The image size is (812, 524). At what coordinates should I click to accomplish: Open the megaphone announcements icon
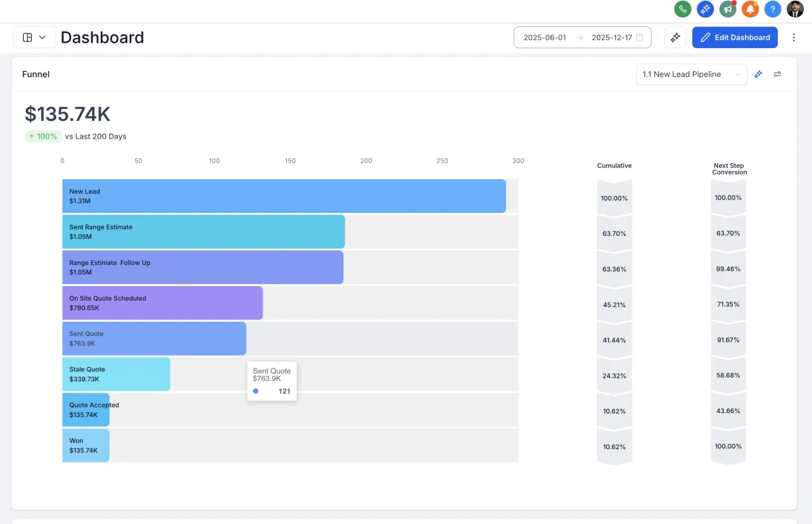tap(728, 9)
